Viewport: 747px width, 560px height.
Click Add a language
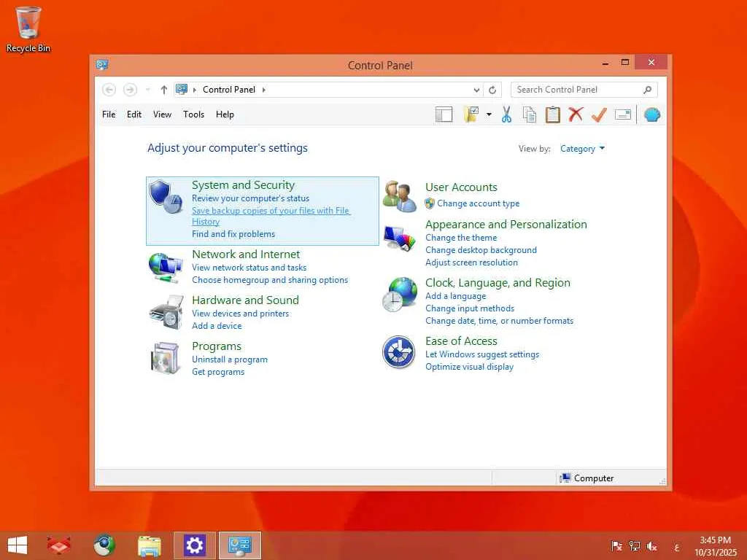tap(455, 296)
